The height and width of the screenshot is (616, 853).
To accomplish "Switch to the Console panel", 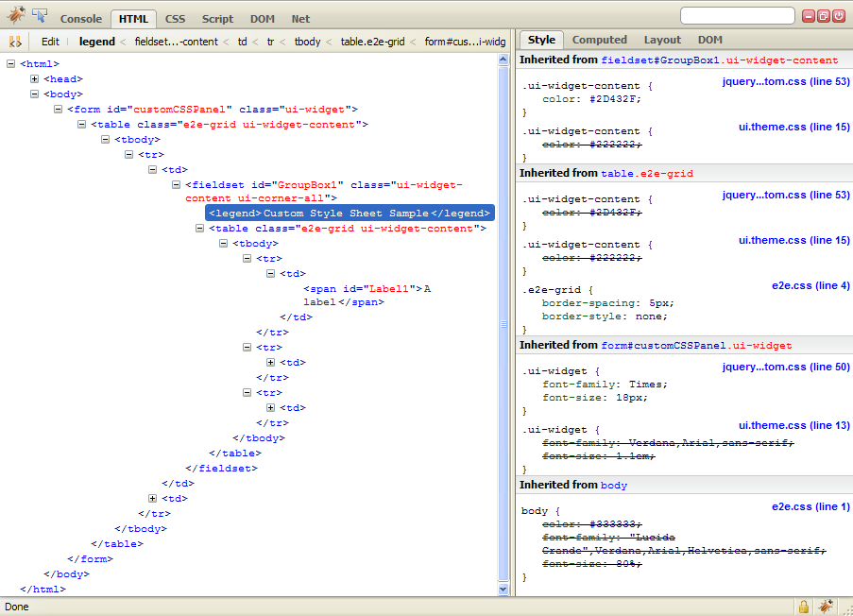I will pos(80,18).
